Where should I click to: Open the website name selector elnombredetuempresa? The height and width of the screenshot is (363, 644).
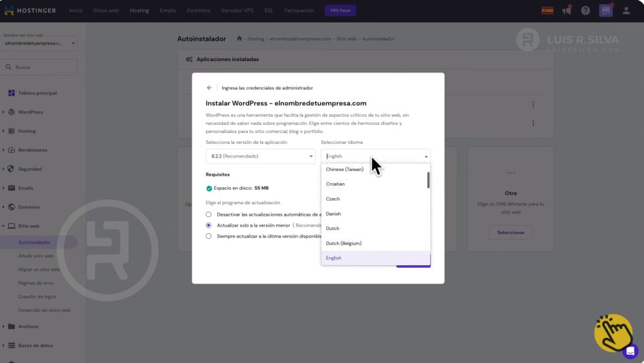pos(39,43)
